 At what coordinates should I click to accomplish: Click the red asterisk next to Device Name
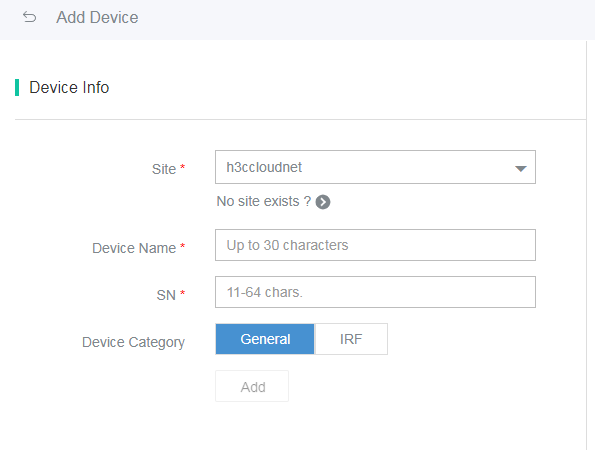[183, 246]
